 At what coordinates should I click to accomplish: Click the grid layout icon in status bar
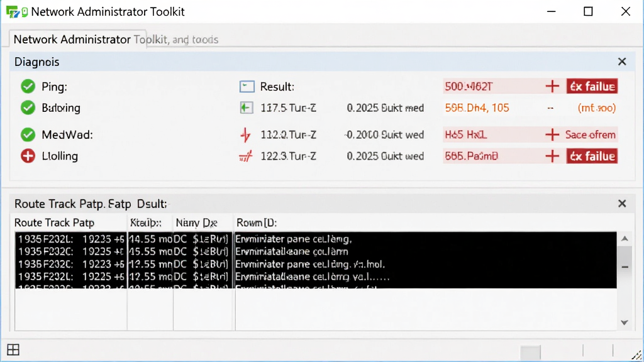click(x=13, y=349)
